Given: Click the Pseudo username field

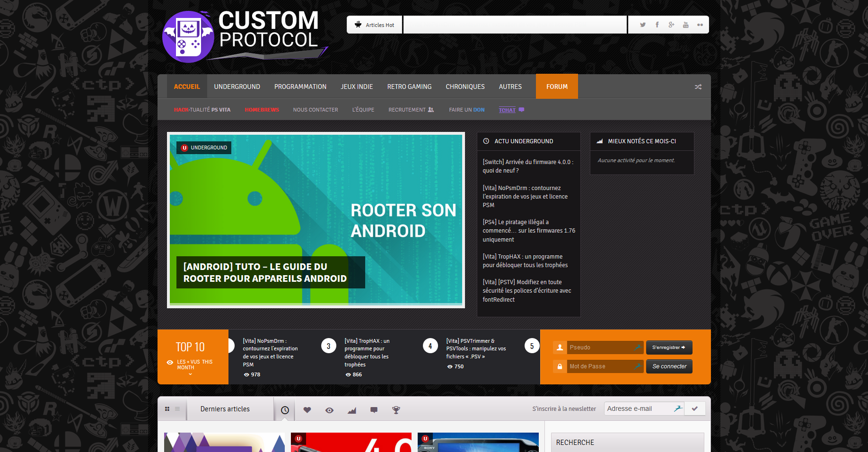Looking at the screenshot, I should [x=605, y=348].
